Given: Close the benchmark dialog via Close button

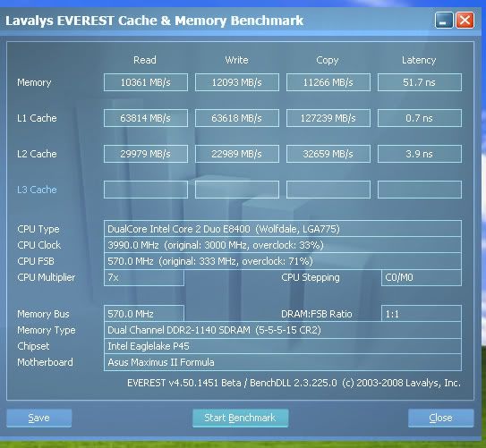Looking at the screenshot, I should [440, 418].
